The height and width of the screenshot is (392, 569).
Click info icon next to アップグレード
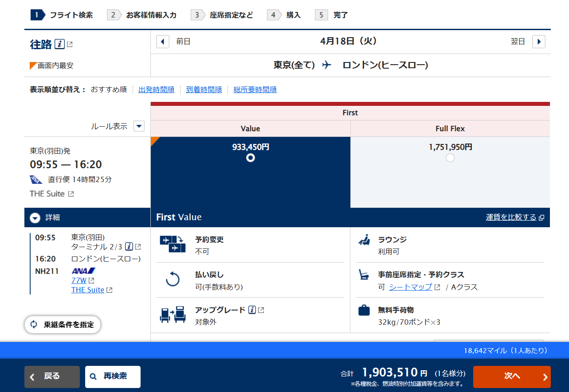click(x=252, y=310)
